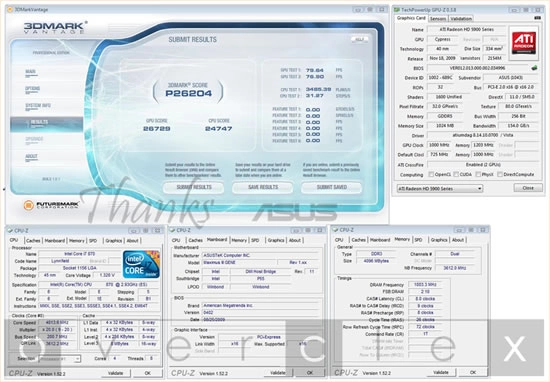This screenshot has height=382, width=550.
Task: Click OK in memory CPU-Z window
Action: 473,372
